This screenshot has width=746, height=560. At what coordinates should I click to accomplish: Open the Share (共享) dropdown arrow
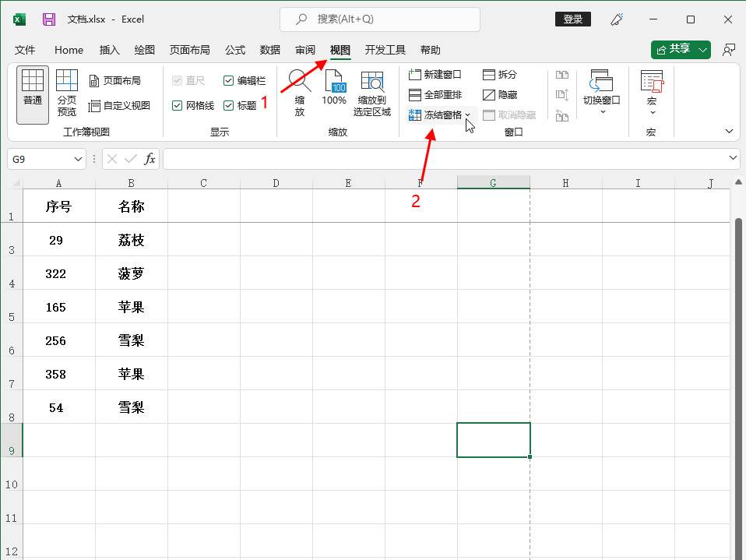tap(702, 50)
